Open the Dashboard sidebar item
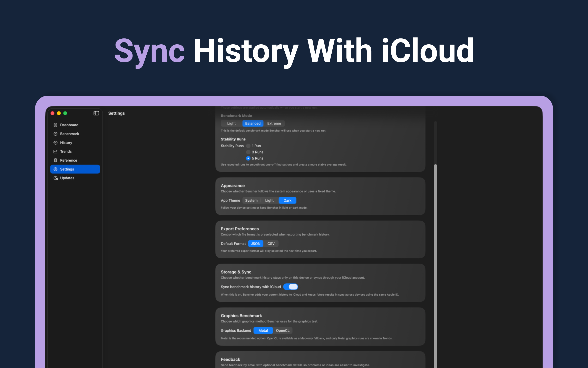The height and width of the screenshot is (368, 588). (75, 125)
